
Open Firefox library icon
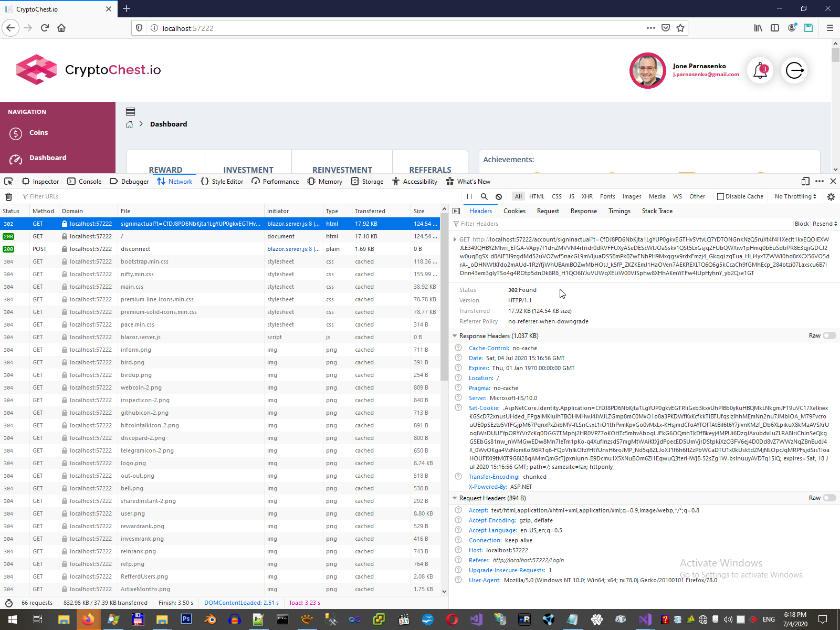coord(758,28)
